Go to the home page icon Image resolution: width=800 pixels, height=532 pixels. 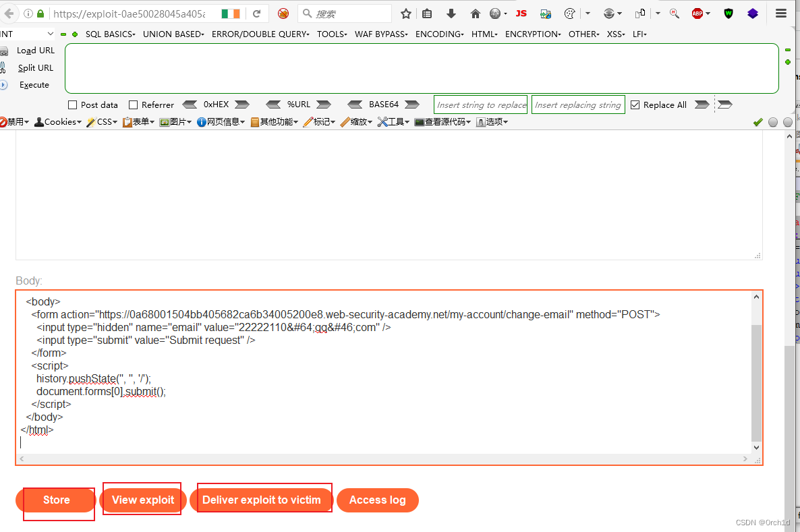[x=475, y=13]
